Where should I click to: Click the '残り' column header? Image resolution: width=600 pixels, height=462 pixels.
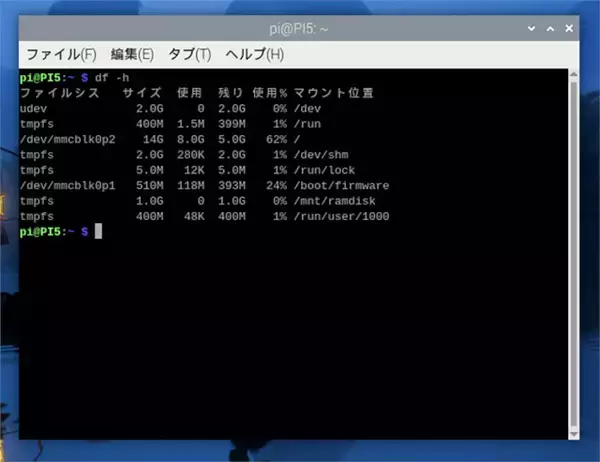pyautogui.click(x=230, y=93)
